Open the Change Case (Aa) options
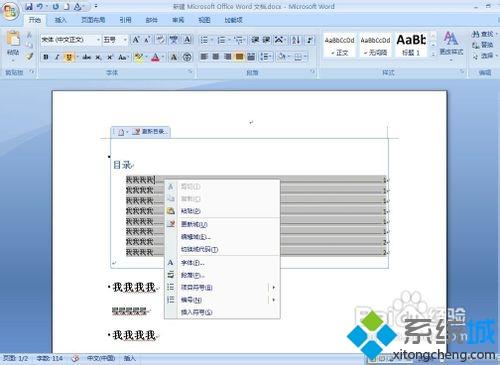 coord(122,57)
